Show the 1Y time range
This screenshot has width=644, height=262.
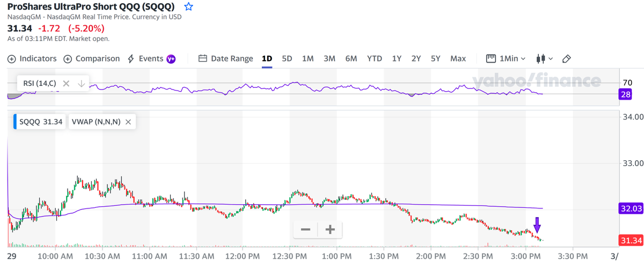pos(397,58)
